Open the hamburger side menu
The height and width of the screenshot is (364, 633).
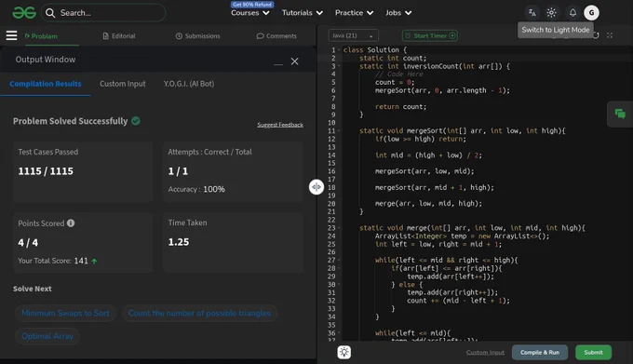pyautogui.click(x=12, y=35)
